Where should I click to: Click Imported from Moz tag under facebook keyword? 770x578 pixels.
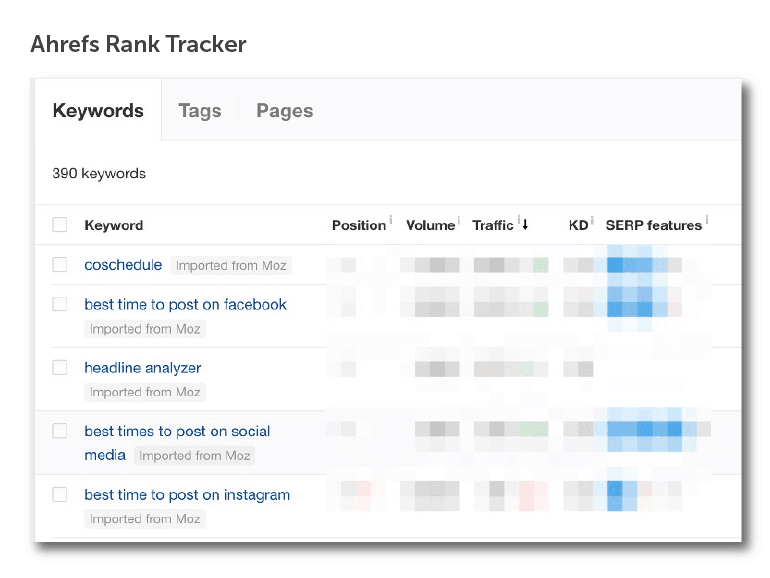click(x=145, y=329)
